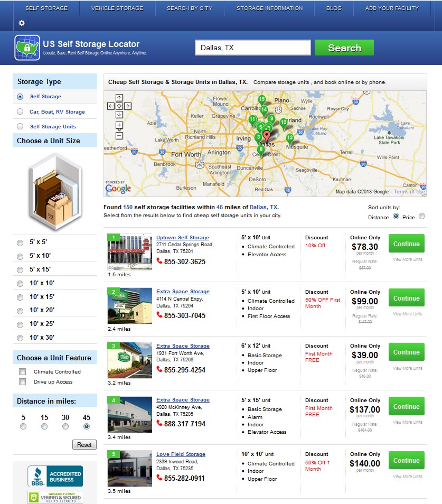Click the US Self Storage Locator logo
442x504 pixels.
point(27,48)
